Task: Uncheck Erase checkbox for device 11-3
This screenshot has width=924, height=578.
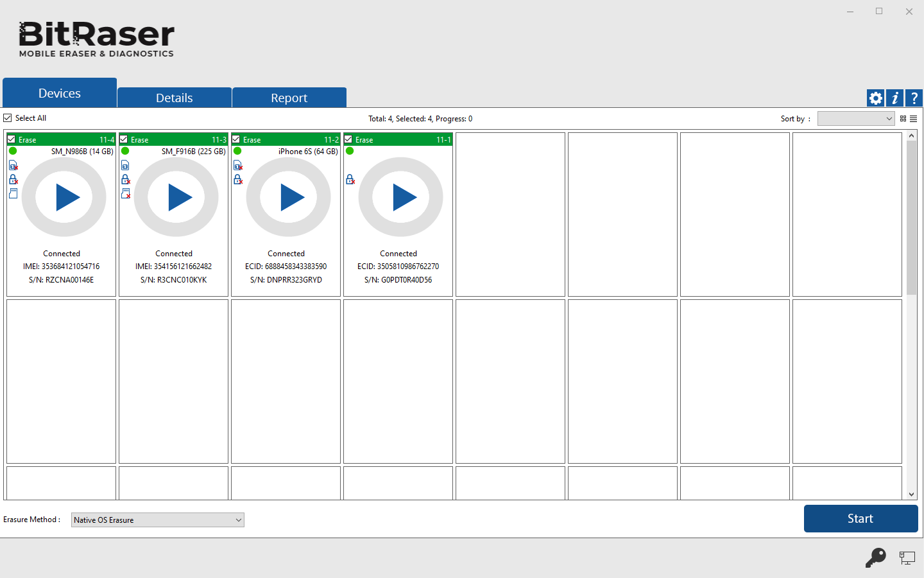Action: [x=124, y=139]
